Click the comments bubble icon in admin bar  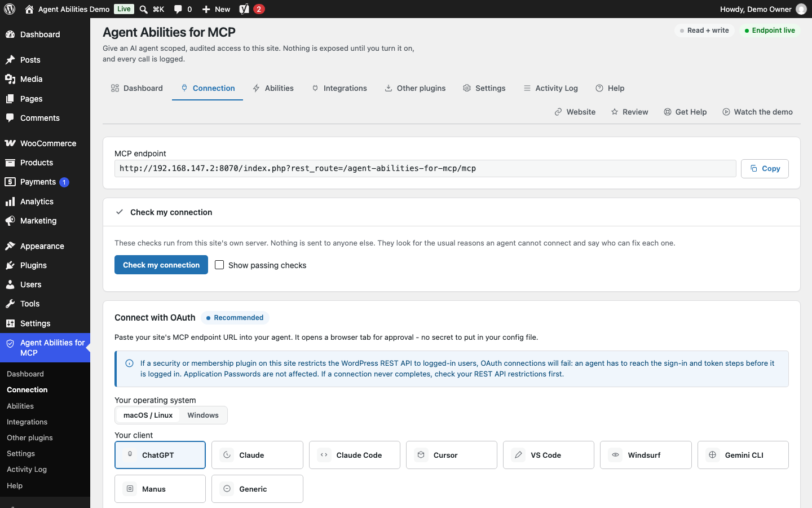coord(178,9)
